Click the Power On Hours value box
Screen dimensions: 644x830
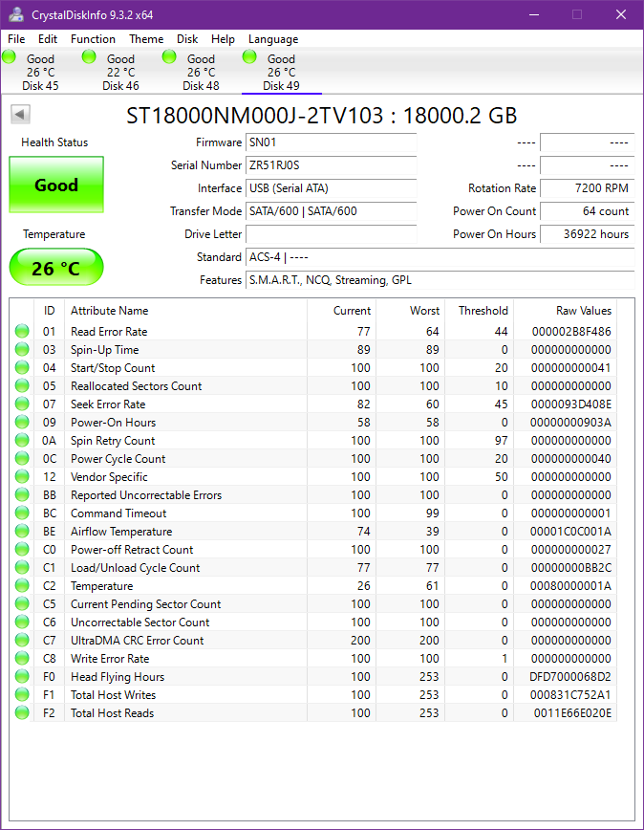587,234
